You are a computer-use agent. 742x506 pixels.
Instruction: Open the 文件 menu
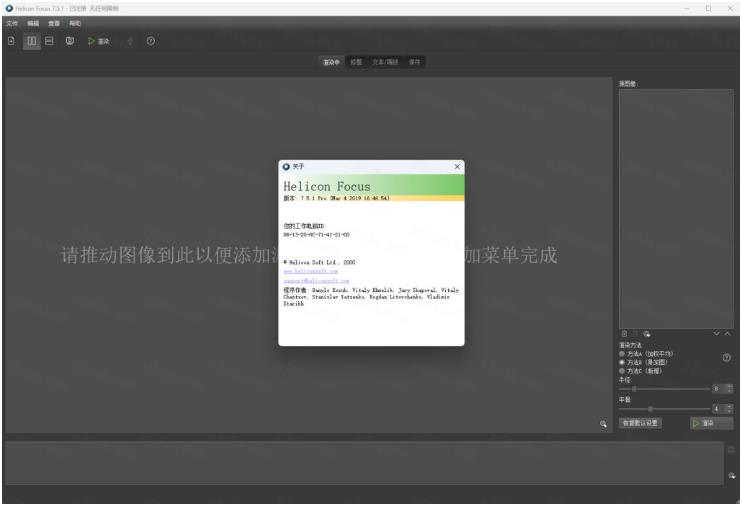click(x=12, y=23)
